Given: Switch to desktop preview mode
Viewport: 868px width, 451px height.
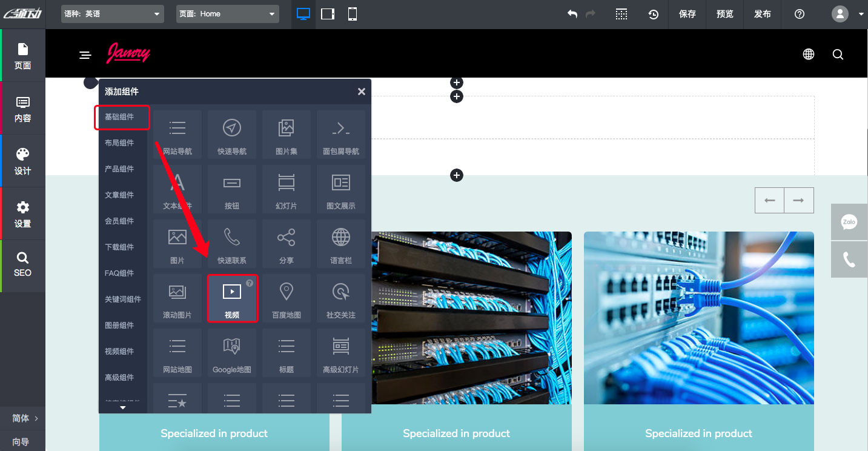Looking at the screenshot, I should [303, 14].
